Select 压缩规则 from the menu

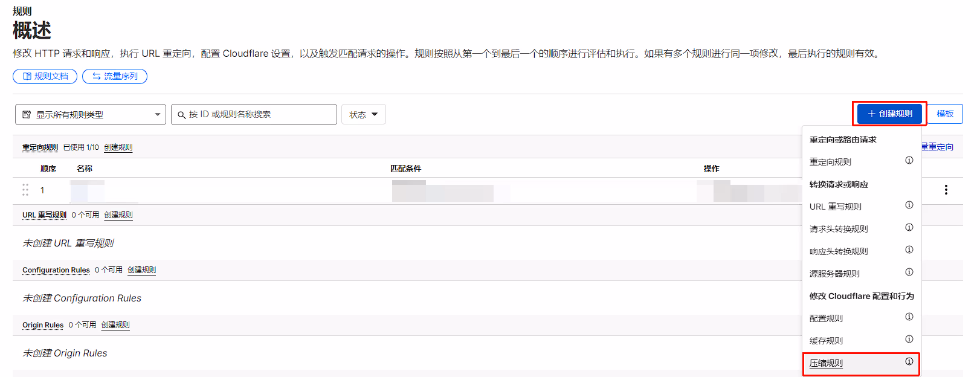click(x=826, y=363)
